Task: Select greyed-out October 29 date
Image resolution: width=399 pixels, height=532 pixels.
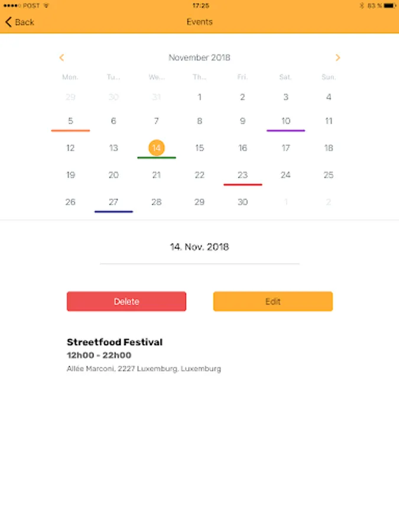Action: 70,97
